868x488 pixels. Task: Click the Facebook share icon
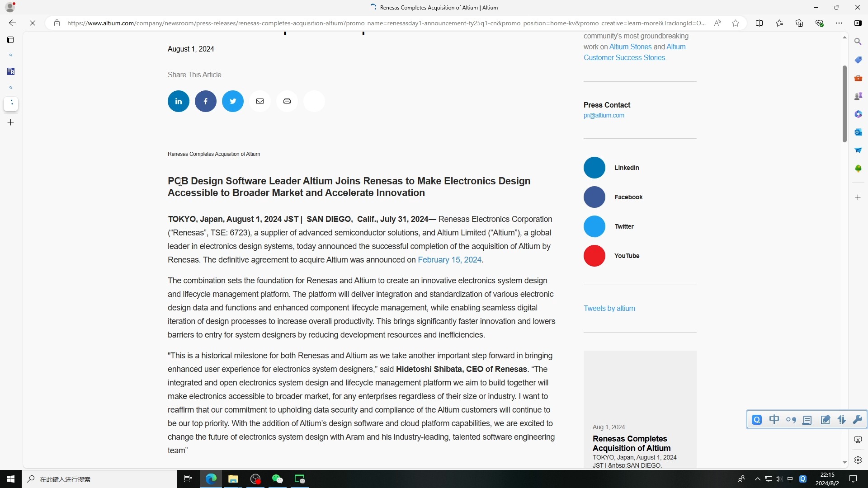click(205, 101)
